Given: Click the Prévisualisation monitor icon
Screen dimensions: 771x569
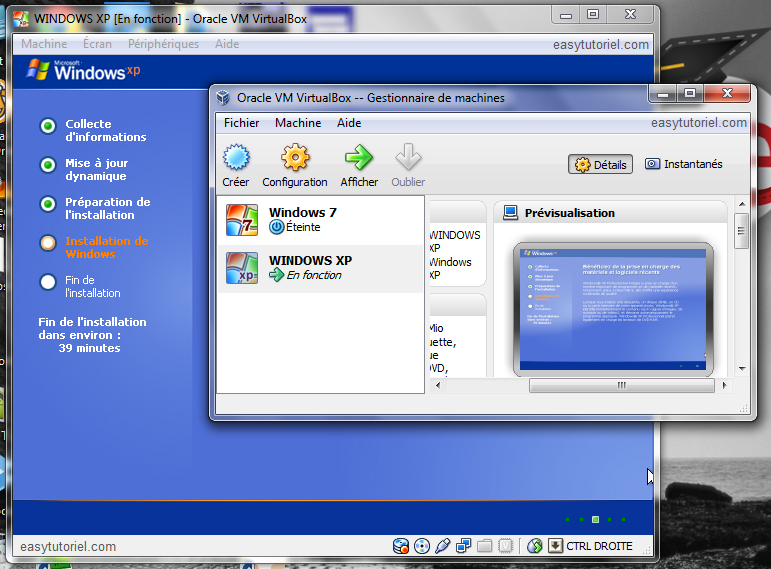Looking at the screenshot, I should (x=510, y=212).
